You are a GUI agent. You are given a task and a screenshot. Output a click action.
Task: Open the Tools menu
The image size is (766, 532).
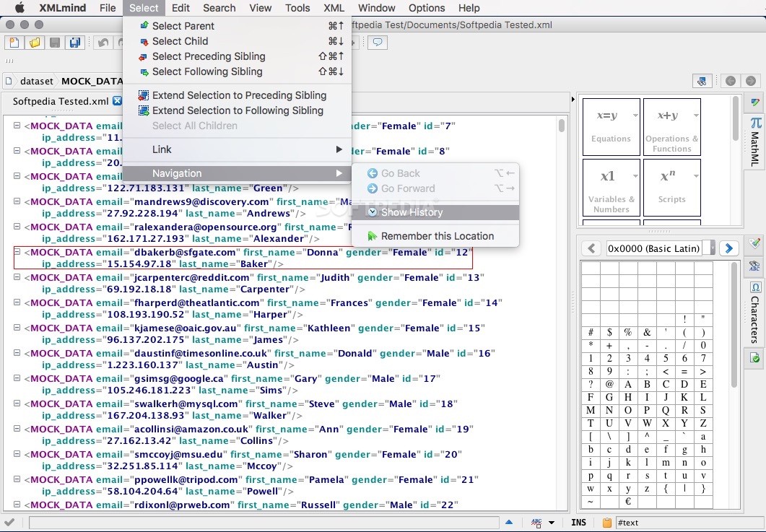297,8
